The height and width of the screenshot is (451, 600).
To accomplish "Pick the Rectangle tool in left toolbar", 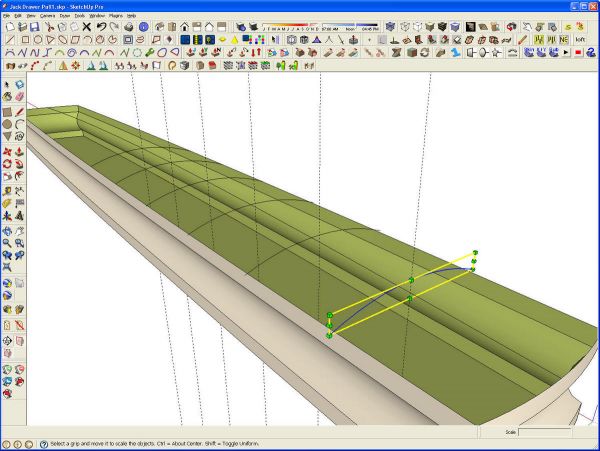I will pos(7,112).
